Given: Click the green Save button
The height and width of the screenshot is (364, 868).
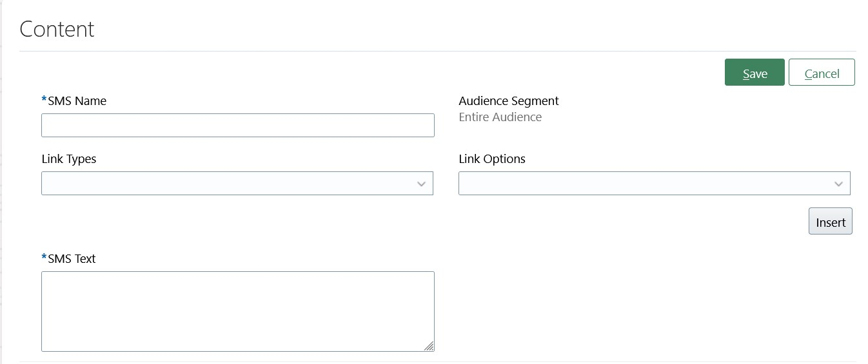Looking at the screenshot, I should pos(754,73).
